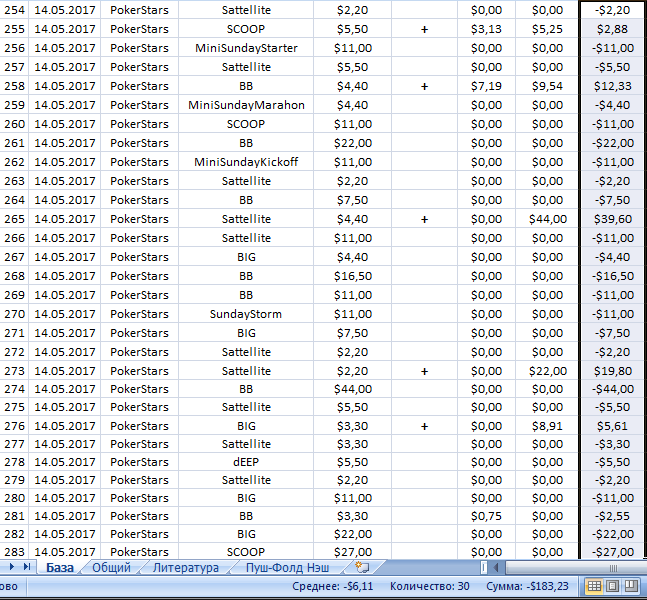Open the Пуш-Фолд Нэш sheet tab
Image resolution: width=647 pixels, height=600 pixels.
(287, 568)
